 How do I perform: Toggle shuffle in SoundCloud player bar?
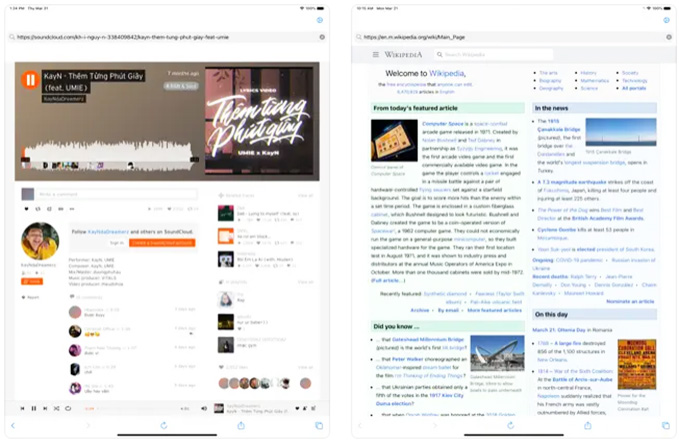[x=56, y=408]
